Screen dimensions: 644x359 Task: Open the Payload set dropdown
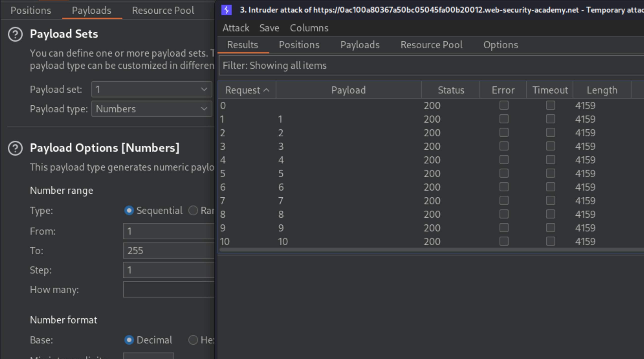click(152, 89)
